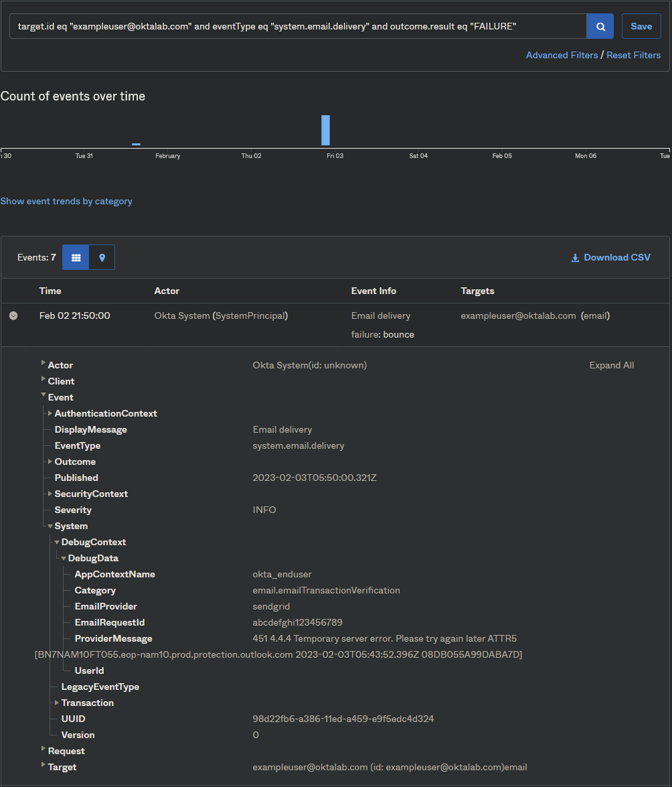Open Advanced Filters
This screenshot has width=672, height=787.
(562, 55)
